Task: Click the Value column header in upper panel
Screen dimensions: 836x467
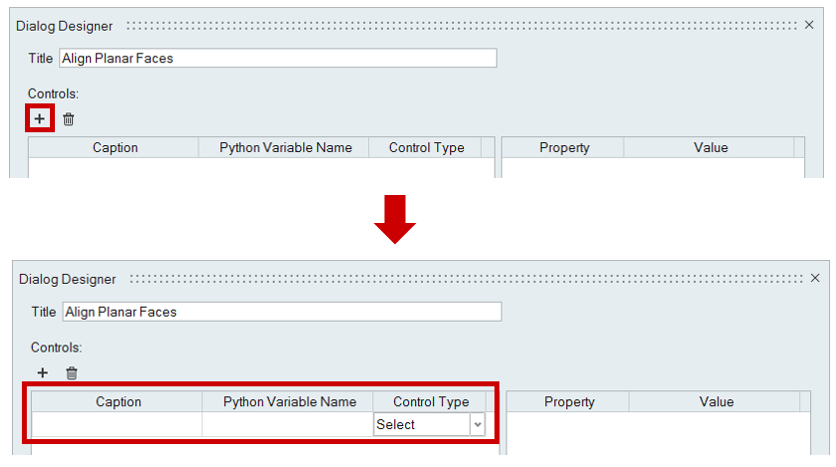Action: pos(710,148)
